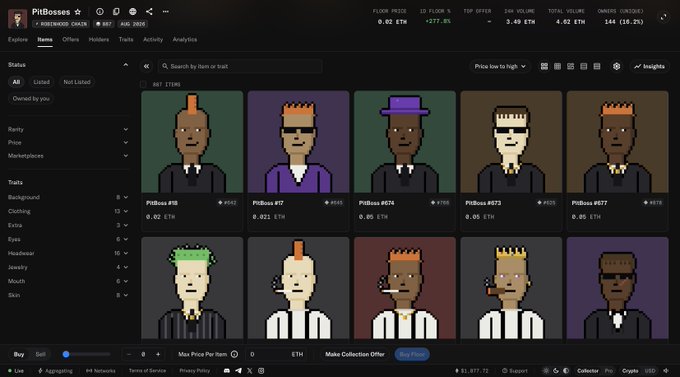Switch to Buy mode
Screen dimensions: 680x377
click(19, 354)
